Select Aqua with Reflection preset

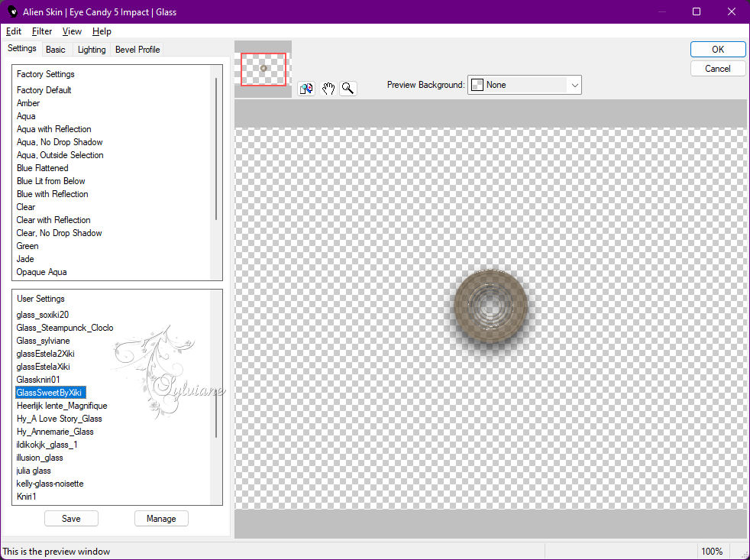pyautogui.click(x=53, y=129)
